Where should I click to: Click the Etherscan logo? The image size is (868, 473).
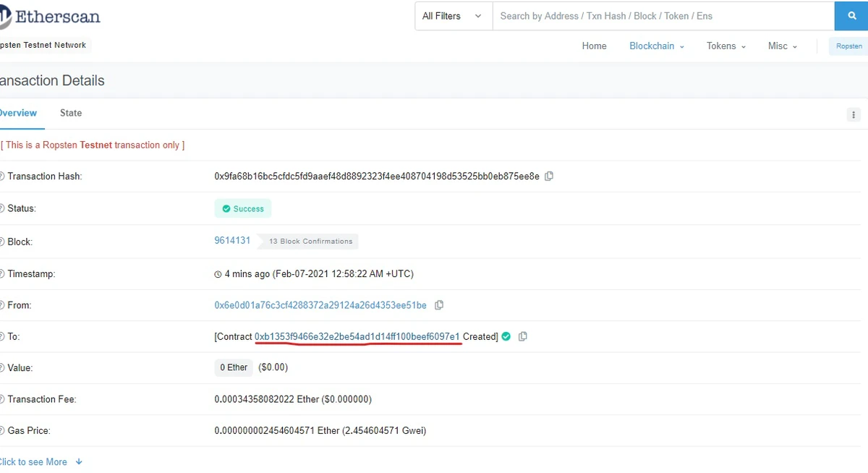[x=49, y=17]
